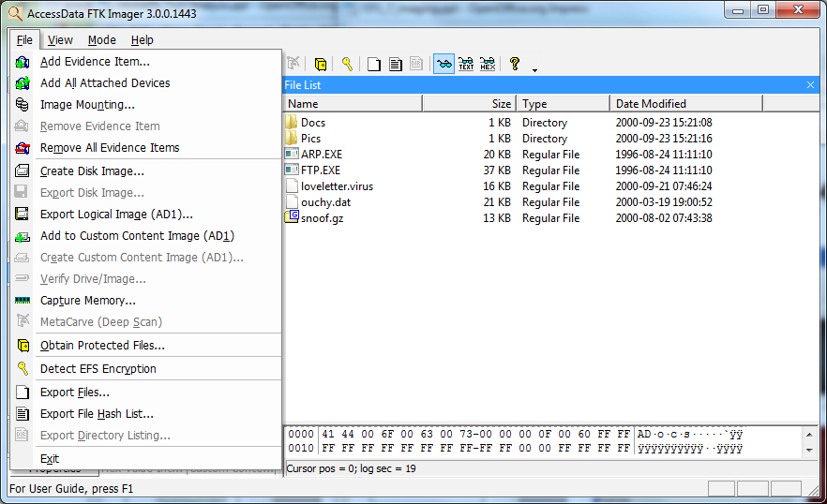Click the Capture Memory chip icon
Viewport: 827px width, 504px height.
click(23, 301)
